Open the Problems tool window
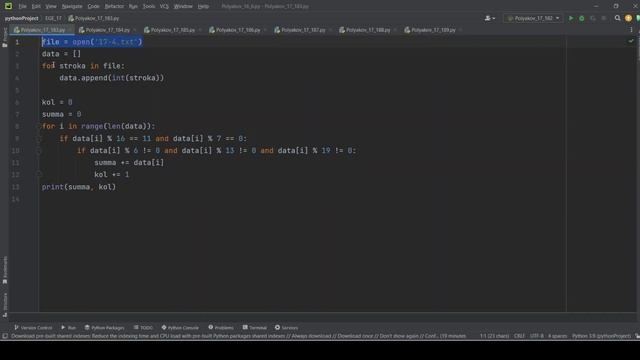The width and height of the screenshot is (640, 360). coord(221,327)
